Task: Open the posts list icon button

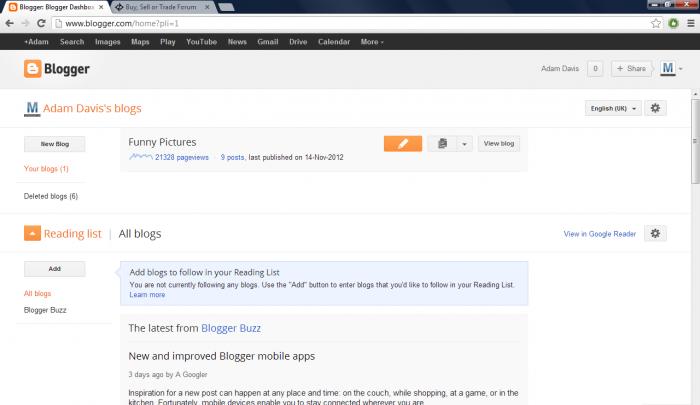Action: (x=442, y=143)
